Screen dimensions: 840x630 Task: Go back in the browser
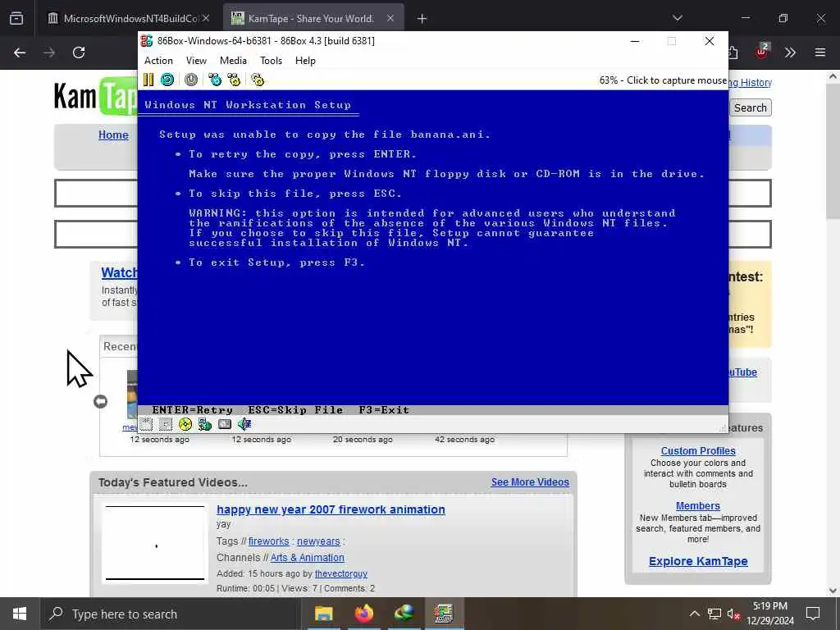pos(20,52)
